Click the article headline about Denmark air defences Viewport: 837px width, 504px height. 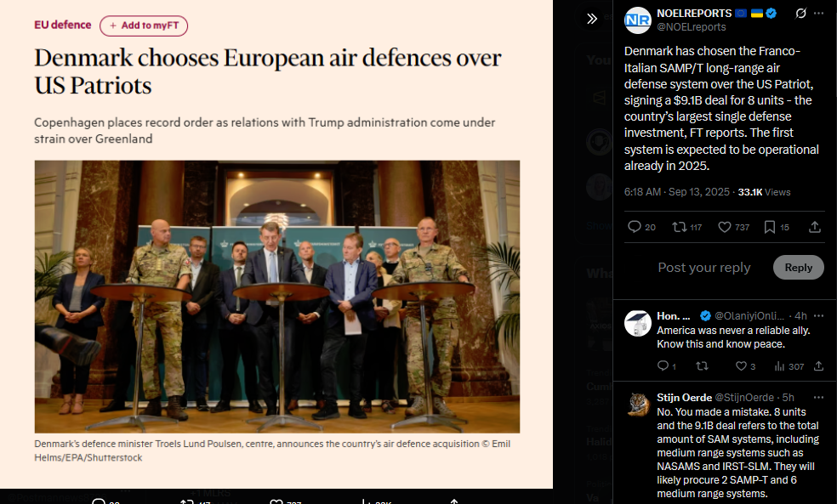267,71
